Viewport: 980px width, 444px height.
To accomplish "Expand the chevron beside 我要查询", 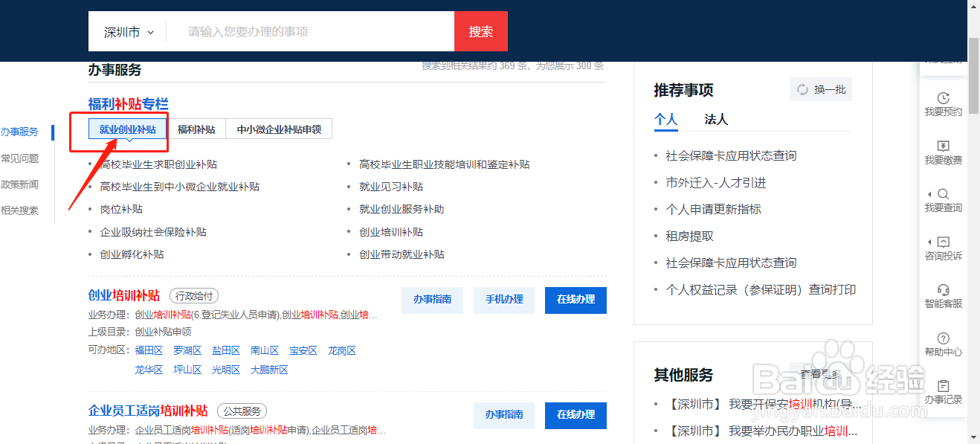I will (931, 195).
